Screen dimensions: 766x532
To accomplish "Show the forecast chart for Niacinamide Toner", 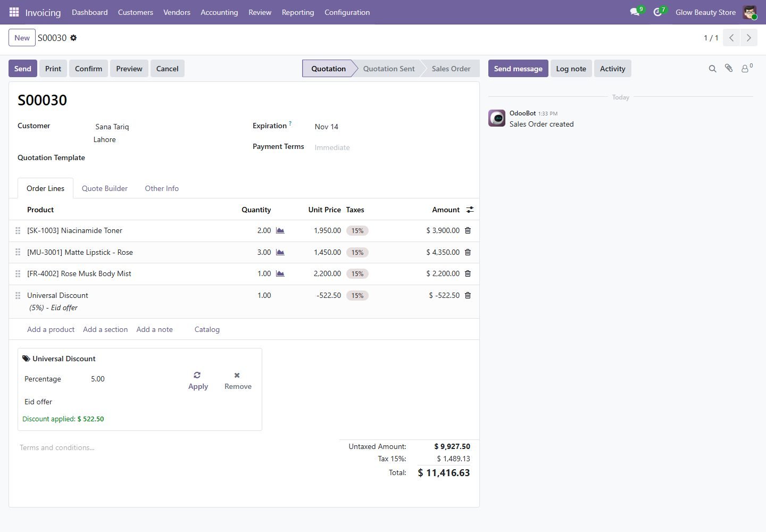I will tap(280, 230).
